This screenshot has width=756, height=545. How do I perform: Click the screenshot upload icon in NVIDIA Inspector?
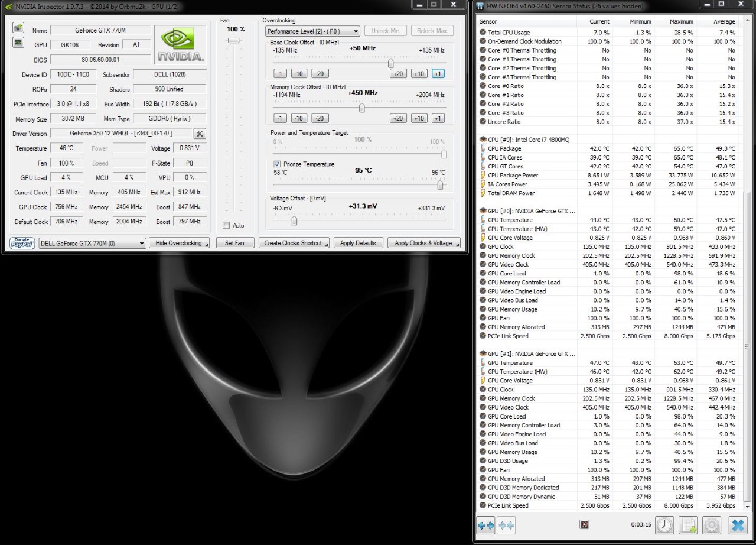coord(18,28)
